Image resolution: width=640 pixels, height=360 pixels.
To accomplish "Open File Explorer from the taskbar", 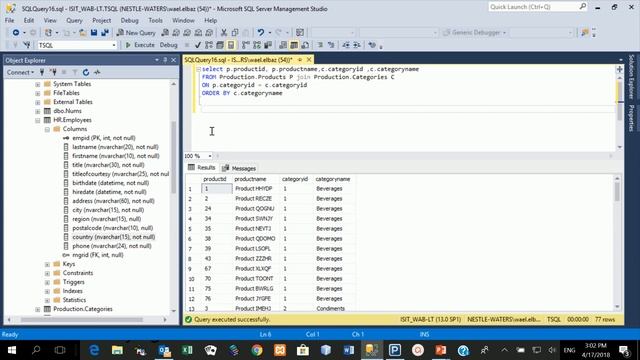I will [x=117, y=350].
